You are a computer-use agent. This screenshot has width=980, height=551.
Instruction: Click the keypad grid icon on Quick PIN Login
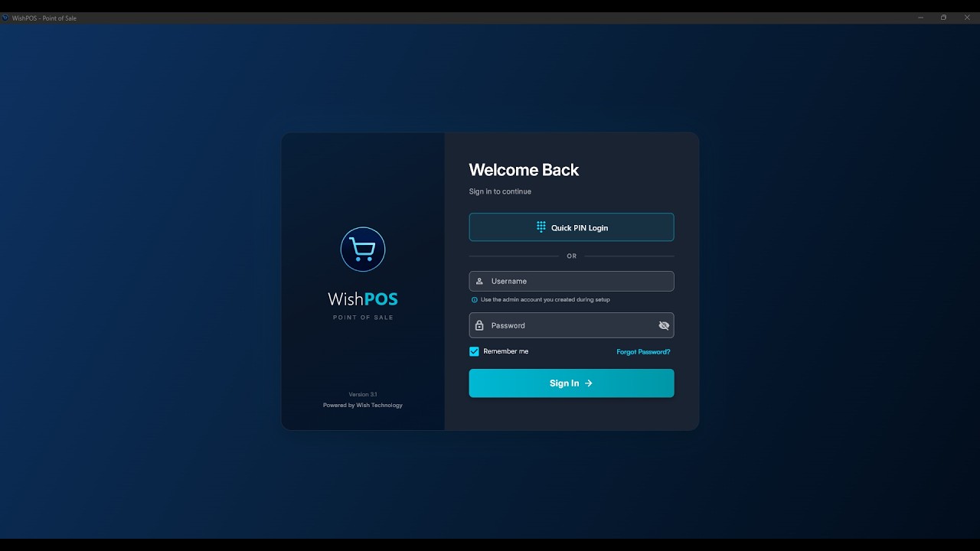click(541, 227)
